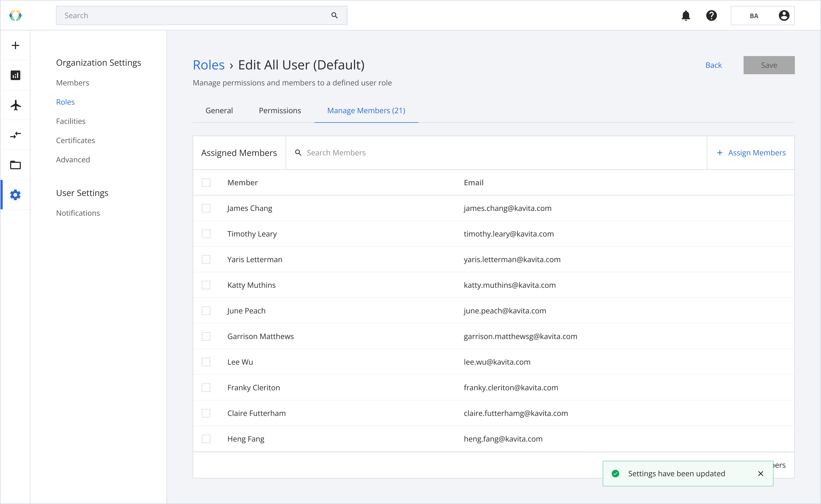This screenshot has width=821, height=504.
Task: Click email yaris.letterman@kavita.com
Action: 512,260
